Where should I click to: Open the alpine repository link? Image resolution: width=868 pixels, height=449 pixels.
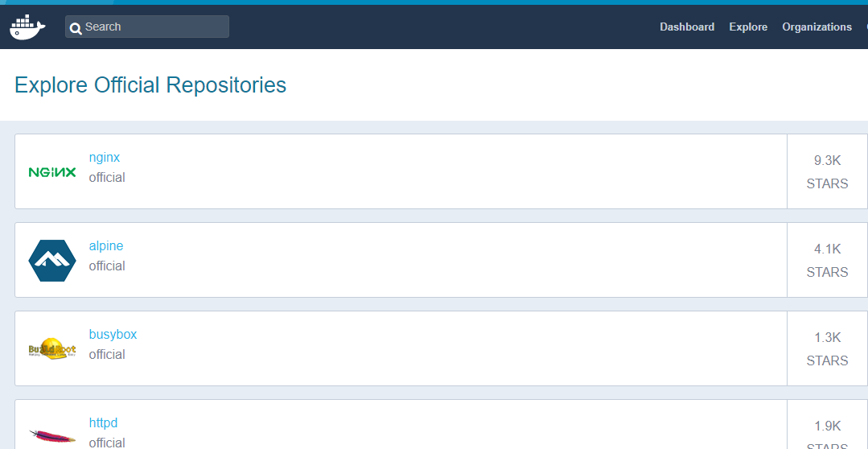(x=106, y=245)
